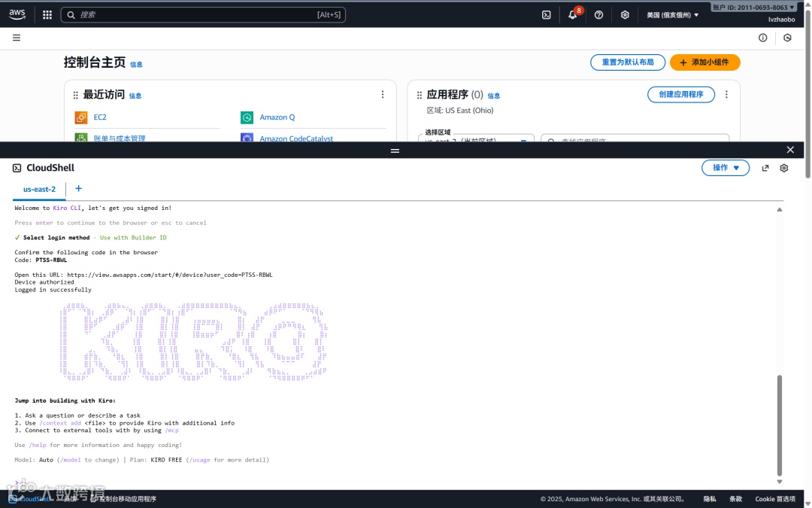Add a new CloudShell tab

pos(79,189)
